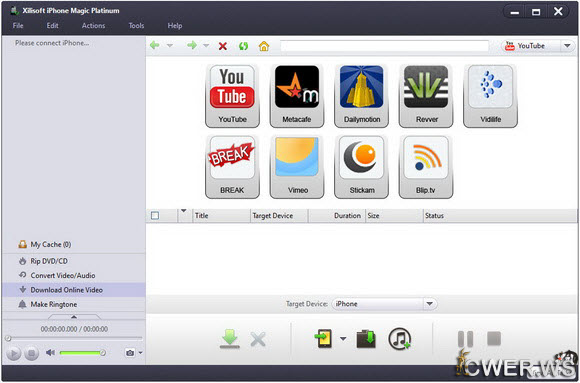The width and height of the screenshot is (580, 383).
Task: Click the green volume slider
Action: click(x=82, y=353)
